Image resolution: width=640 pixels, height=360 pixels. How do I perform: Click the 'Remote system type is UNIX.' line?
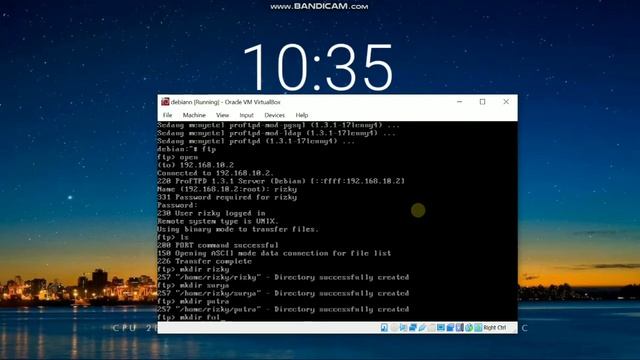tap(218, 221)
